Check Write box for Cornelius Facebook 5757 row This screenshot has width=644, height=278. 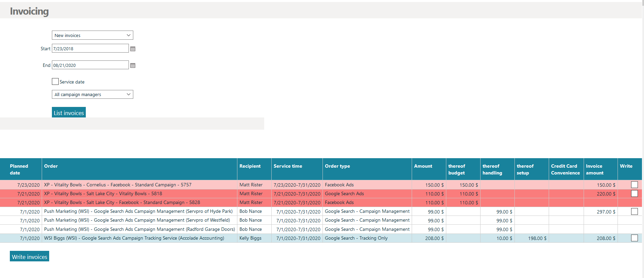point(634,185)
